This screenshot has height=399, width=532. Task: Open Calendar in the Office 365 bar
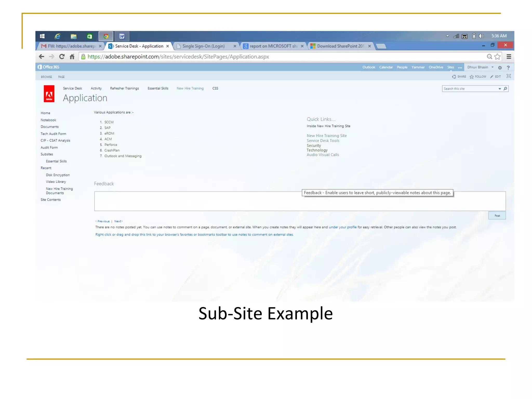click(x=386, y=67)
